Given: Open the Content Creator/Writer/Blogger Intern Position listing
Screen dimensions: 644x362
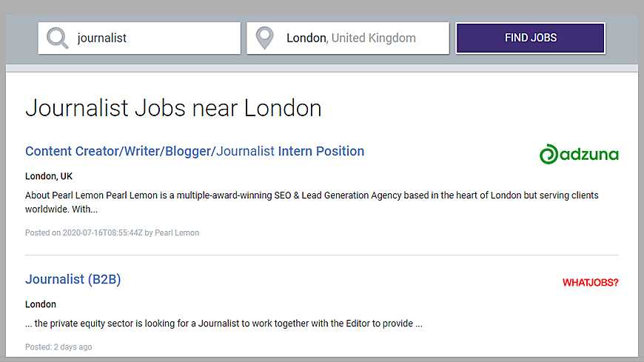Looking at the screenshot, I should (x=194, y=151).
